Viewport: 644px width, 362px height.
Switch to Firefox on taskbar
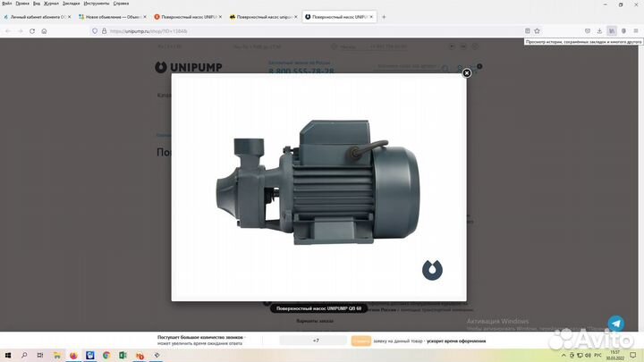[x=73, y=356]
